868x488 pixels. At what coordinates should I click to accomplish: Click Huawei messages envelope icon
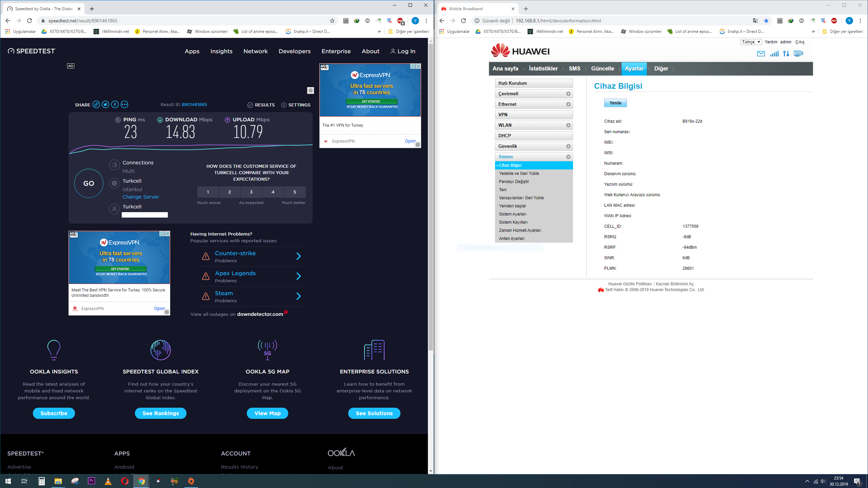click(x=761, y=54)
